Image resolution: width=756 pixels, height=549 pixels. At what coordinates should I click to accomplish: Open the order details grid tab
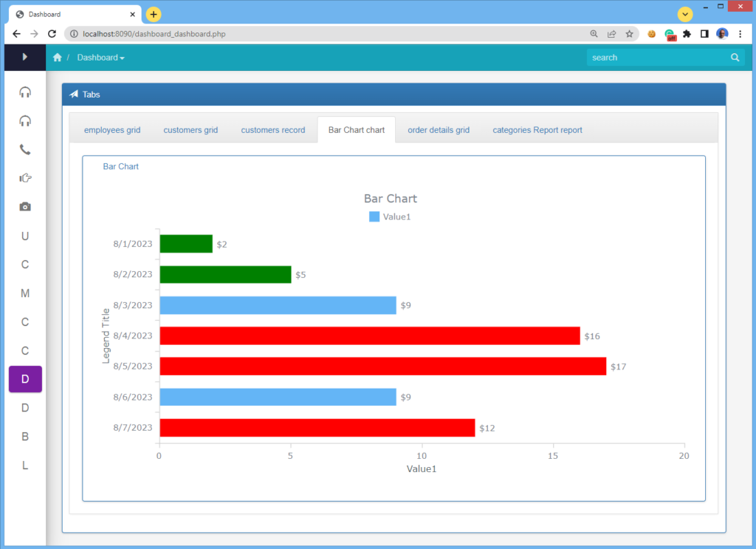pos(439,129)
